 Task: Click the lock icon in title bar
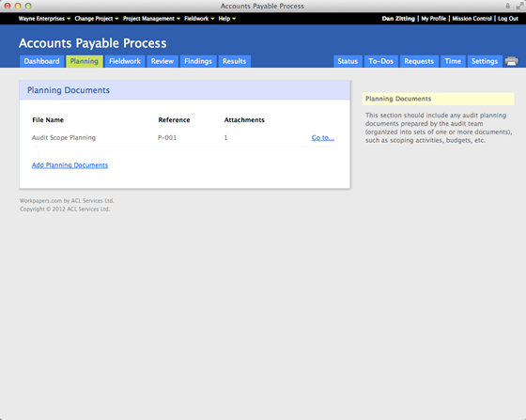[507, 6]
